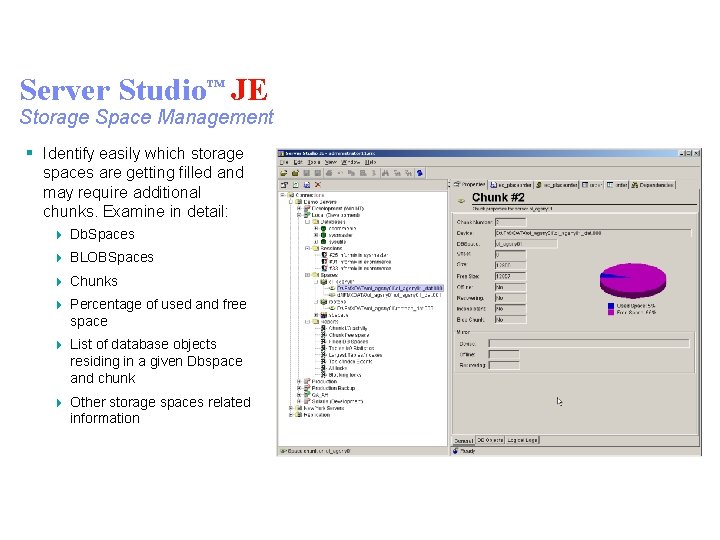Open the Edit menu
The height and width of the screenshot is (540, 720).
tap(298, 162)
